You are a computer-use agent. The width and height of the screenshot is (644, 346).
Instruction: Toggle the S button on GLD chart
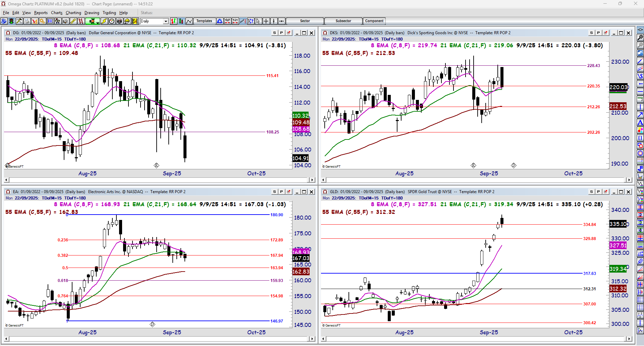[x=591, y=192]
